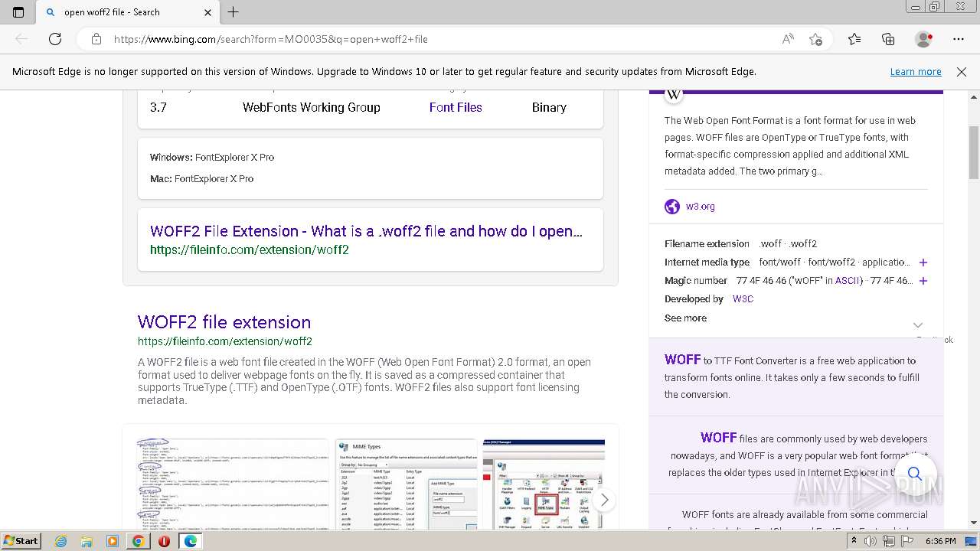Expand the Magic number row
This screenshot has height=551, width=980.
923,281
